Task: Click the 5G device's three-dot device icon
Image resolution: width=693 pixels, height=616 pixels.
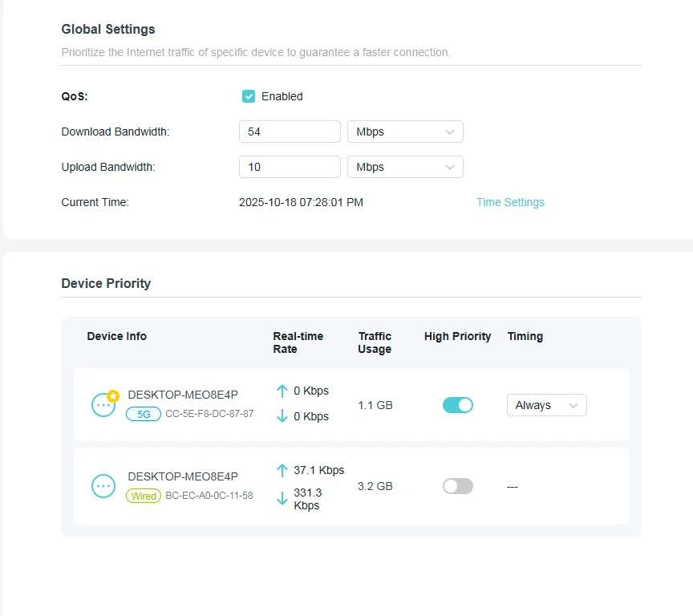Action: [103, 405]
